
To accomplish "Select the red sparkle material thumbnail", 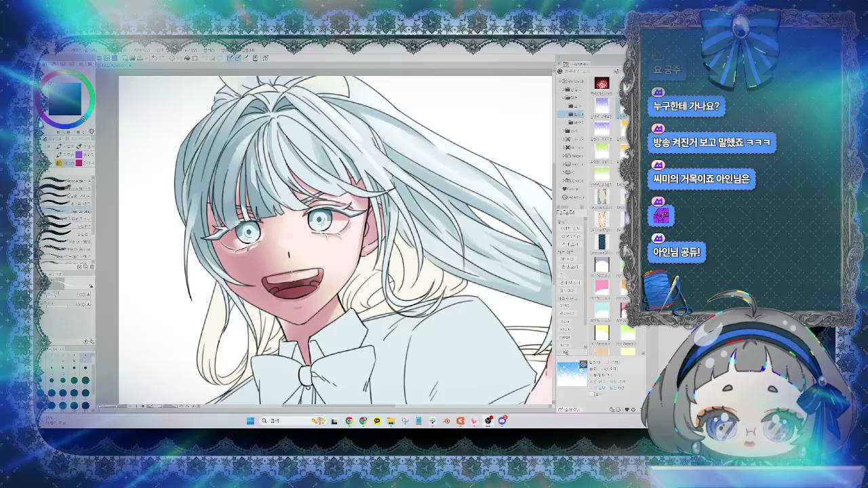I will click(601, 83).
